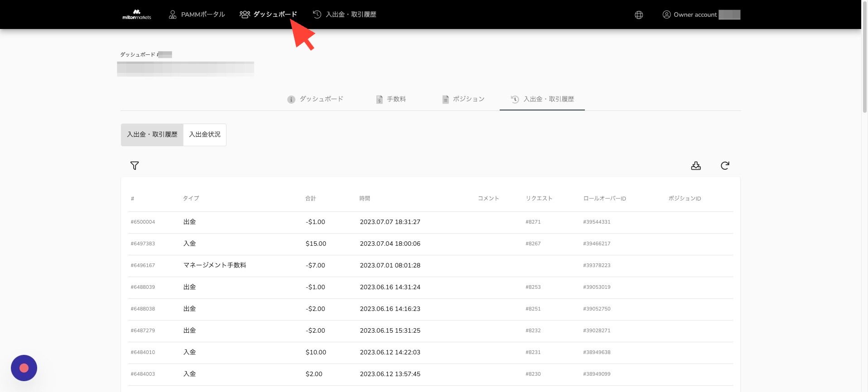Click the Milton Markets logo
Image resolution: width=868 pixels, height=392 pixels.
136,14
